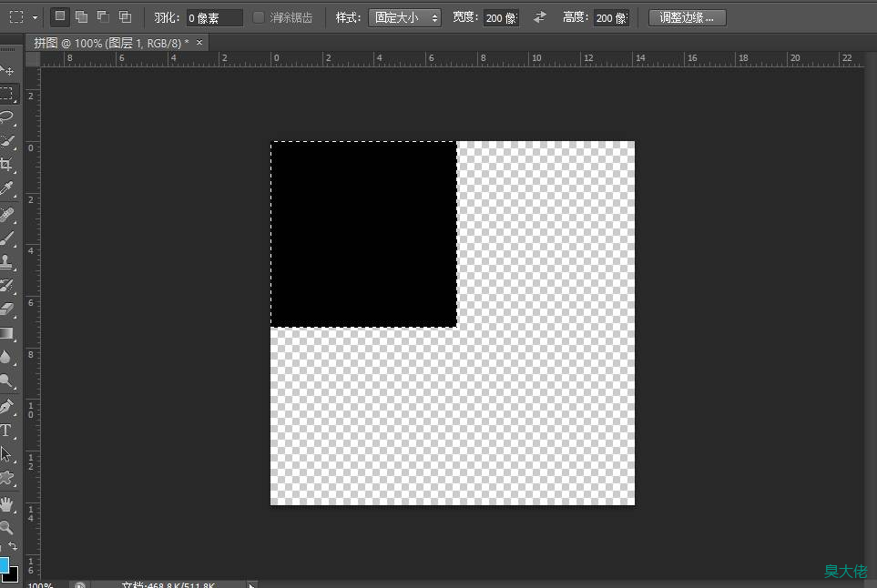Open the status bar info arrow menu
This screenshot has height=588, width=877.
click(251, 585)
